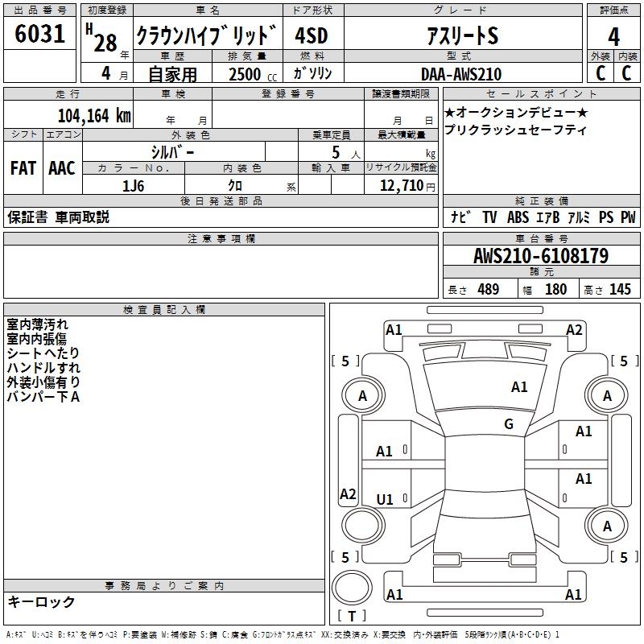Select the spare tire circle above T

pos(352,588)
